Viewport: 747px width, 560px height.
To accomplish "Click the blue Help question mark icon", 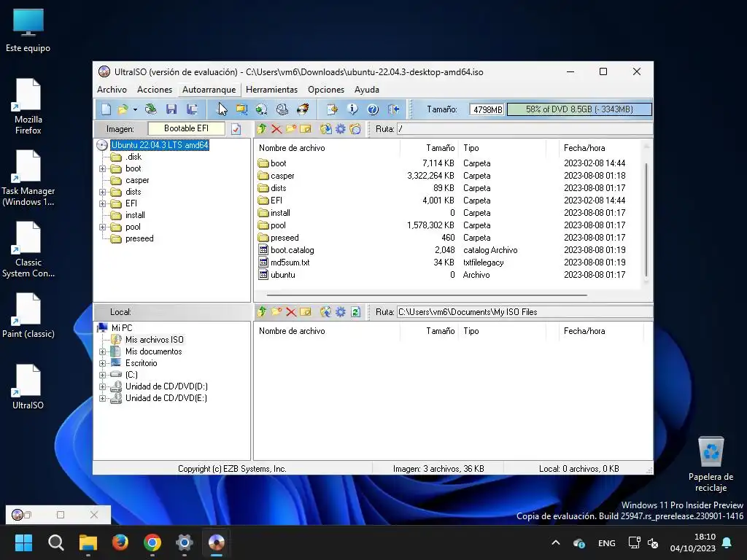I will coord(373,109).
